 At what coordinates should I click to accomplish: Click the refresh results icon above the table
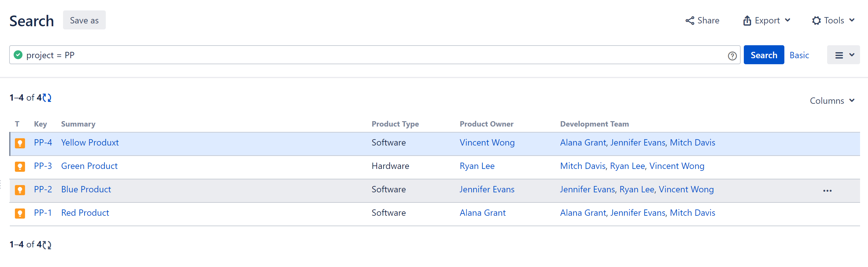click(x=47, y=98)
